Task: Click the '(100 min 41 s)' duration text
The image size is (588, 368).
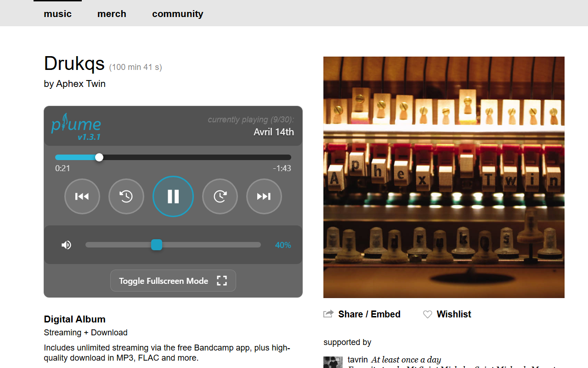Action: (136, 67)
